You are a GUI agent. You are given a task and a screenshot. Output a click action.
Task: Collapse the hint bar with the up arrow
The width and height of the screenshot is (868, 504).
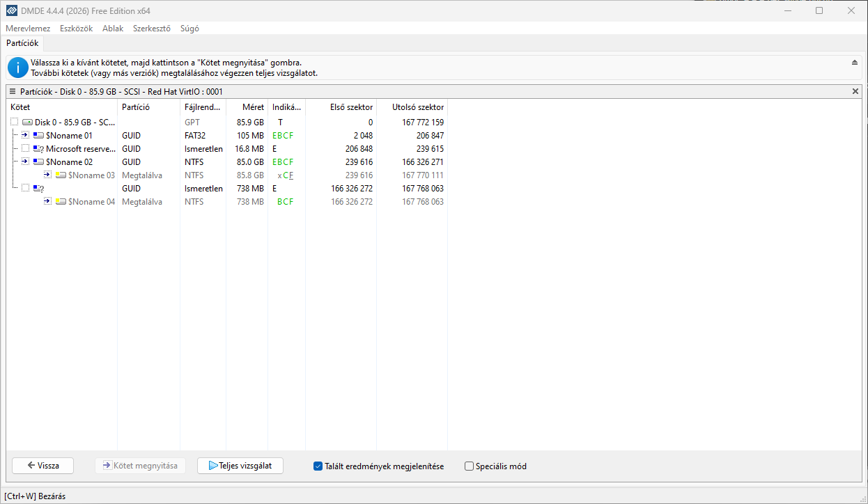(855, 63)
